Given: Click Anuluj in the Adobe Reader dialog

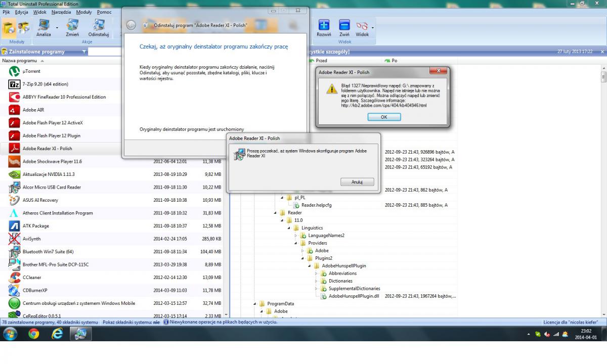Looking at the screenshot, I should point(358,182).
